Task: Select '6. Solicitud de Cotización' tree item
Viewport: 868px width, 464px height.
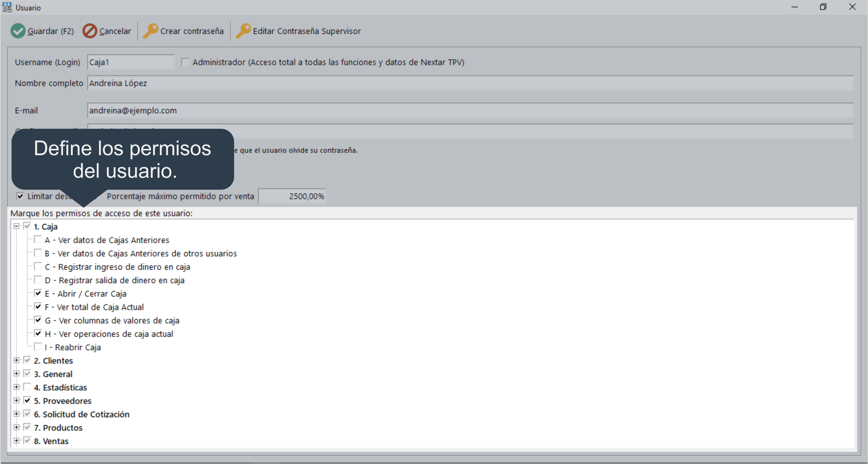Action: pos(86,414)
